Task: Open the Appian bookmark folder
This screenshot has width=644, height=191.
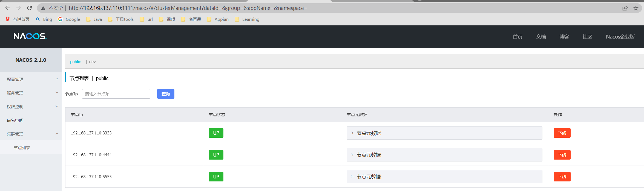Action: click(x=218, y=19)
